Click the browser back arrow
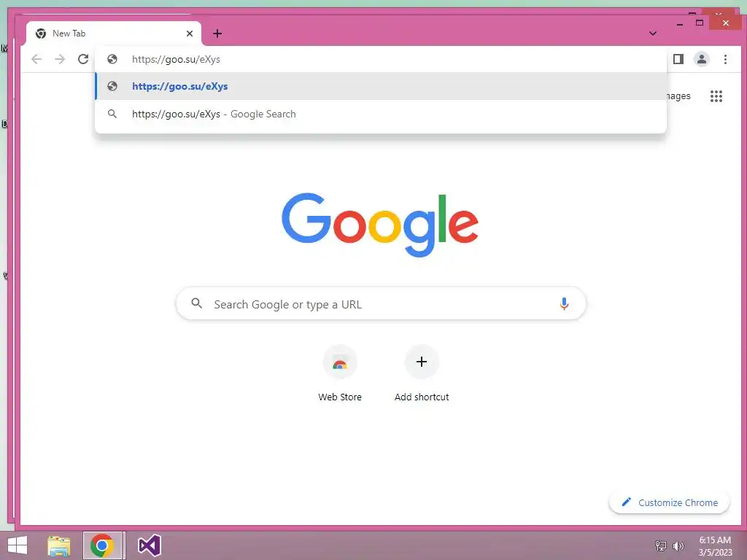Image resolution: width=747 pixels, height=560 pixels. 36,59
